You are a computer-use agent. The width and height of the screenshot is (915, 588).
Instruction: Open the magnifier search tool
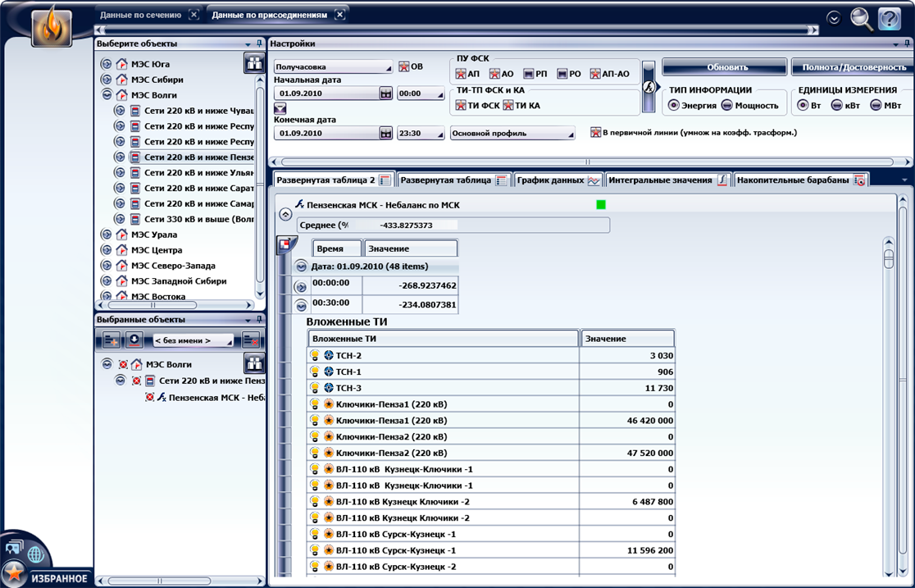861,18
